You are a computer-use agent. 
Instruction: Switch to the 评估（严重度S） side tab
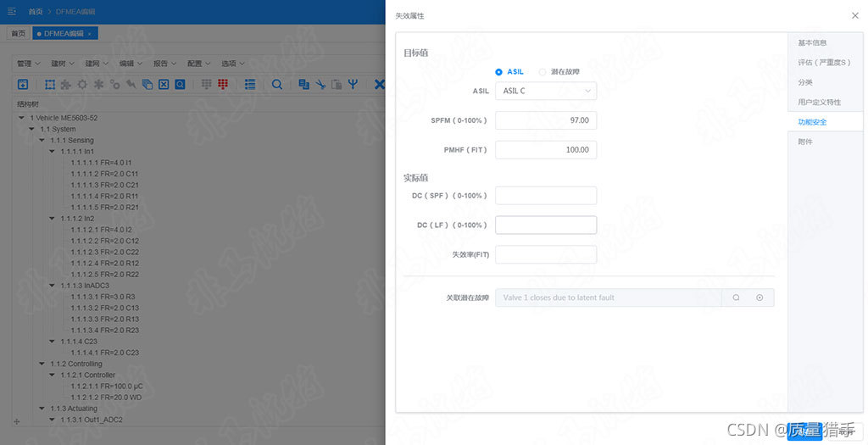point(824,63)
